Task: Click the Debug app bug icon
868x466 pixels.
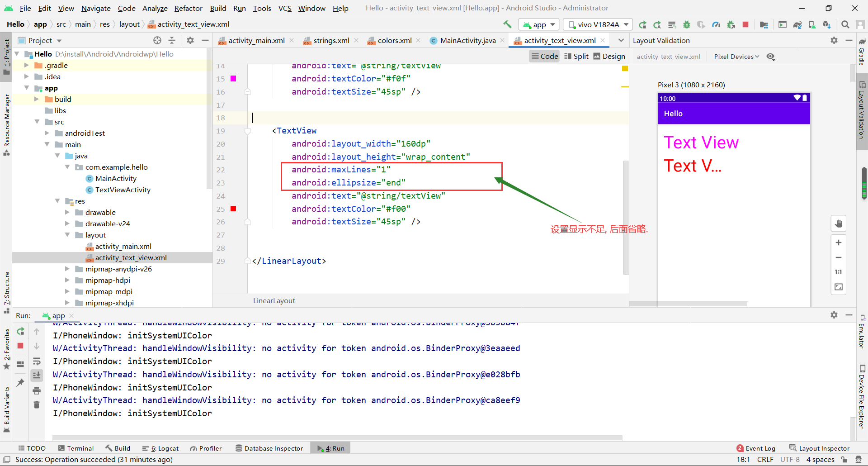Action: 687,24
